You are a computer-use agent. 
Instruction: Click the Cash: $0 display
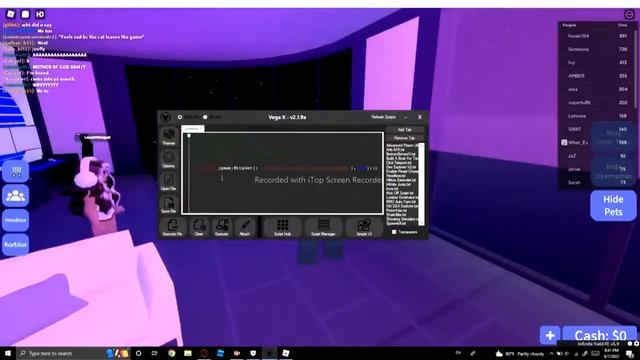point(600,336)
